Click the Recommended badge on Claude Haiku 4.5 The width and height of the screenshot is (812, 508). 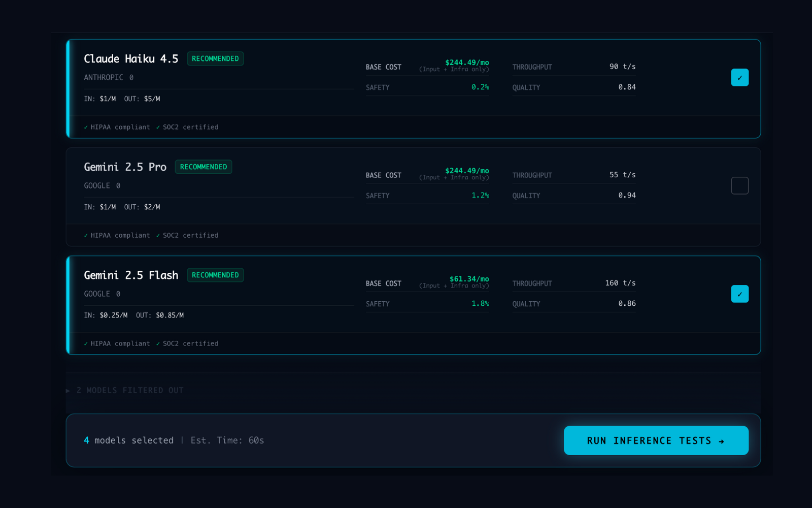click(x=215, y=59)
